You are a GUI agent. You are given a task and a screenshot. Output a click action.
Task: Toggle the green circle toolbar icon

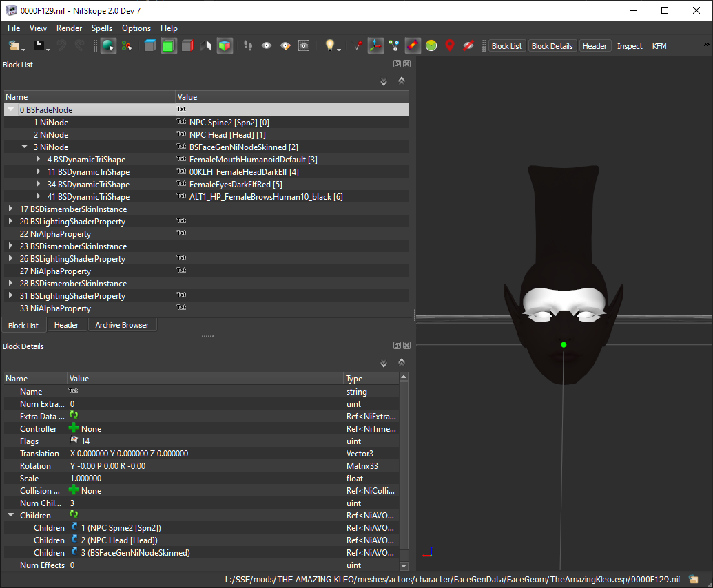pyautogui.click(x=431, y=46)
